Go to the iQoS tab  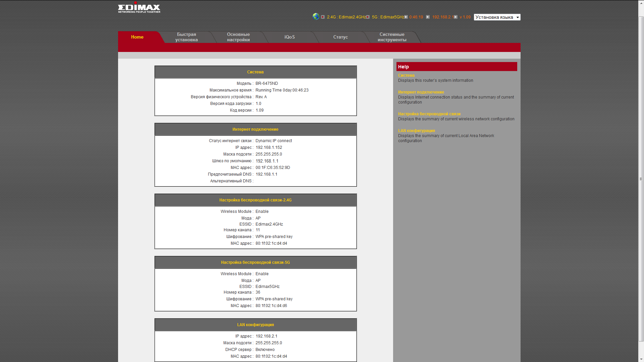pyautogui.click(x=289, y=37)
